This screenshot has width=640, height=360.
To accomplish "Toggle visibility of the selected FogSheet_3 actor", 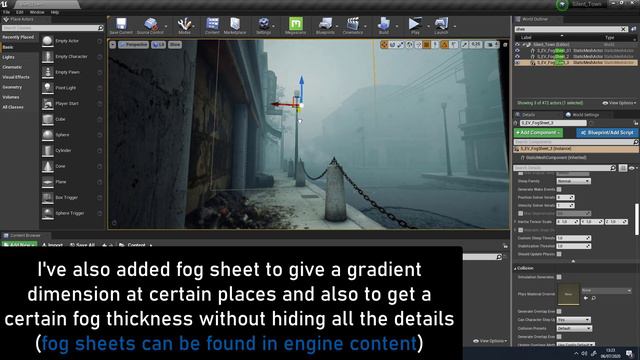I will pos(518,63).
